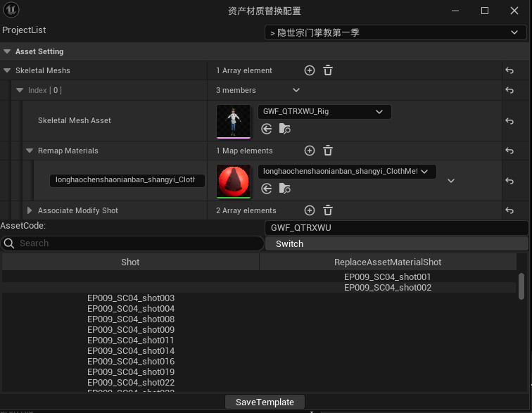
Task: Browse to GWF_QTRXWU_Rig in Content Browser
Action: pyautogui.click(x=284, y=129)
